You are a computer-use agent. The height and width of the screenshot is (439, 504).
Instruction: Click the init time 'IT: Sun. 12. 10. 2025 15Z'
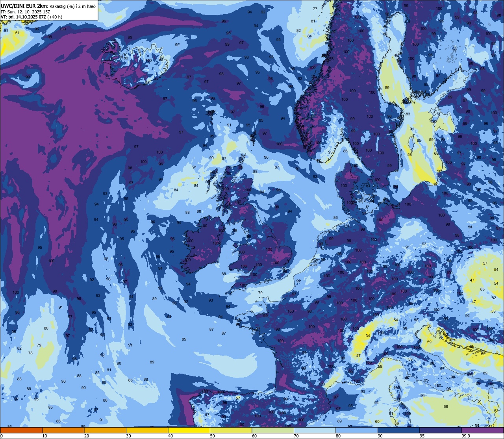point(26,11)
